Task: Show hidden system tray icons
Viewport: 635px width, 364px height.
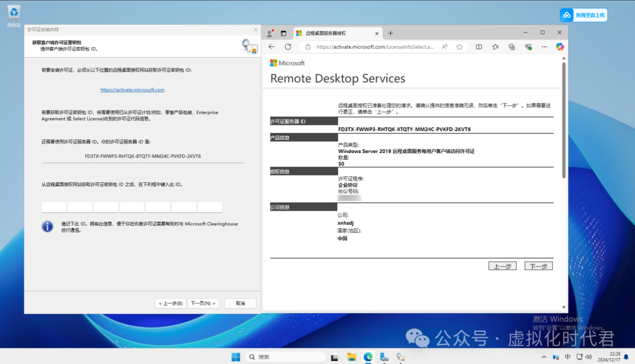Action: coord(543,357)
